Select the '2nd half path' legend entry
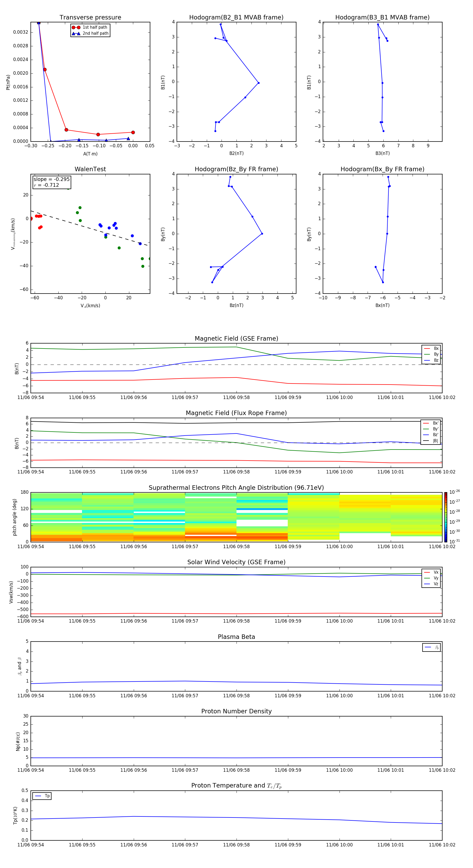 [90, 33]
